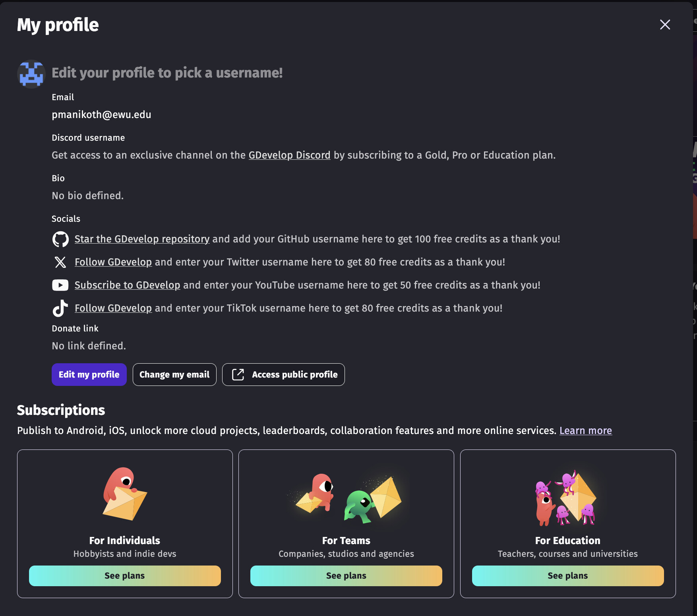See plans for Teams
The height and width of the screenshot is (616, 697).
(x=346, y=576)
